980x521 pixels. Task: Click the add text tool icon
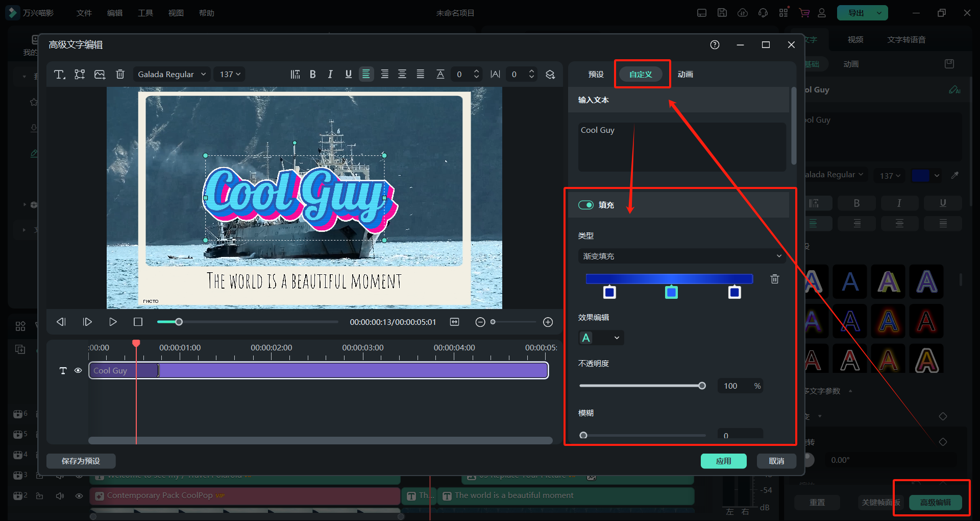coord(59,75)
